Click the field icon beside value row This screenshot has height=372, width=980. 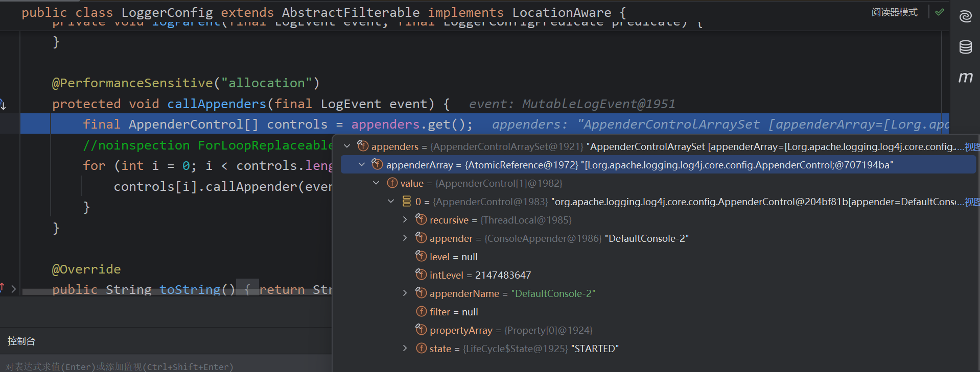[x=392, y=183]
